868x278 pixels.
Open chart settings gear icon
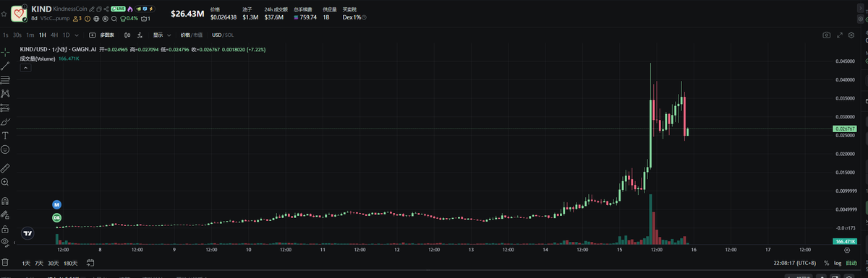point(851,35)
